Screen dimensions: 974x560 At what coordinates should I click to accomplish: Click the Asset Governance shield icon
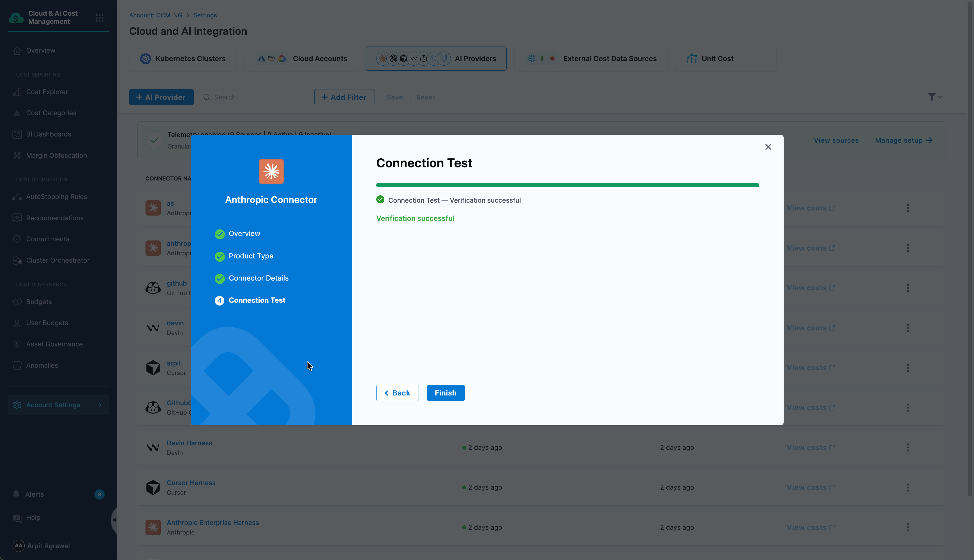17,344
